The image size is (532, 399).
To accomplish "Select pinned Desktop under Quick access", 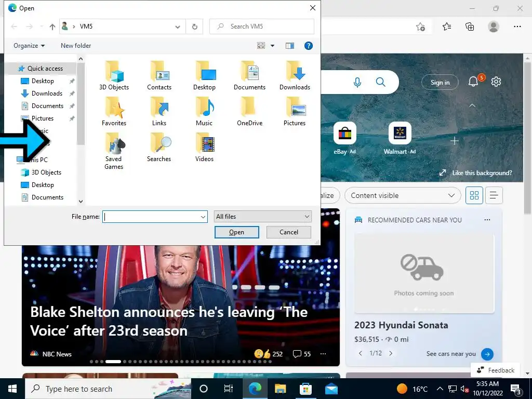I will coord(43,81).
